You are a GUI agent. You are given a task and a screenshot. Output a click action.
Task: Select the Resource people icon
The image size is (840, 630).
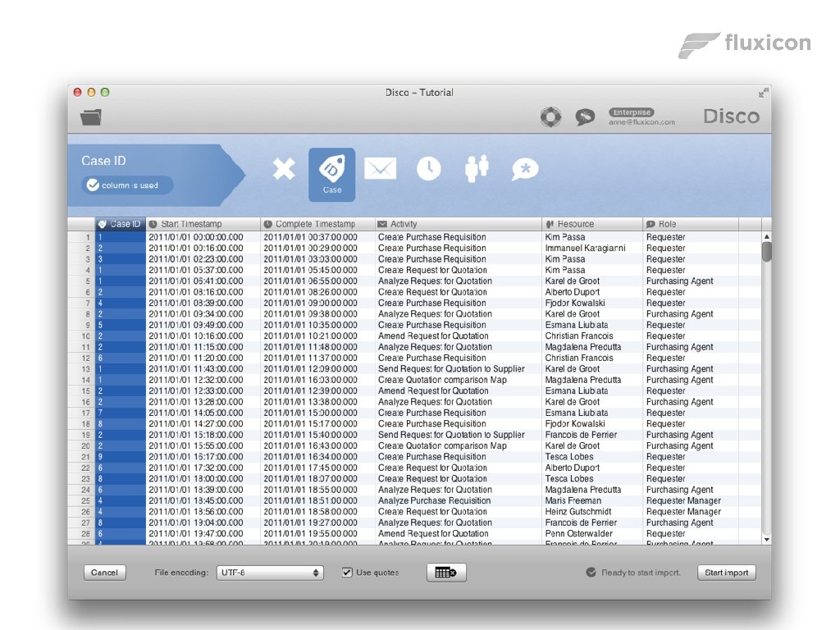pos(477,169)
